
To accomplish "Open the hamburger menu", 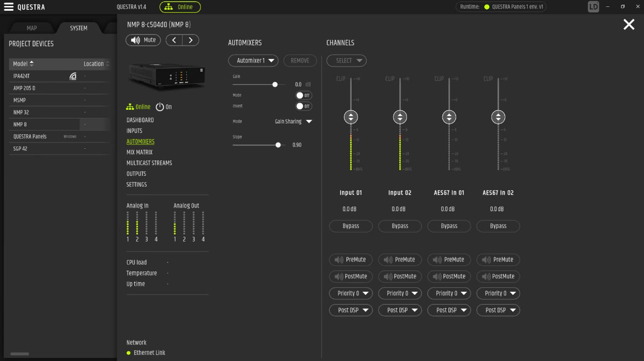I will [x=9, y=6].
